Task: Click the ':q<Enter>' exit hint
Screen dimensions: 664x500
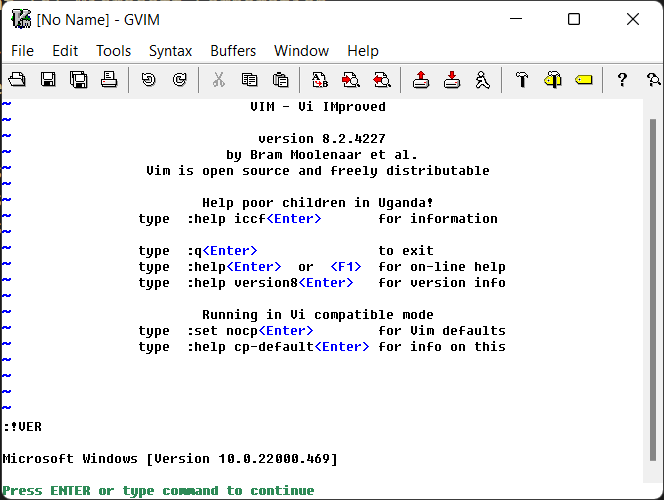Action: pos(222,251)
